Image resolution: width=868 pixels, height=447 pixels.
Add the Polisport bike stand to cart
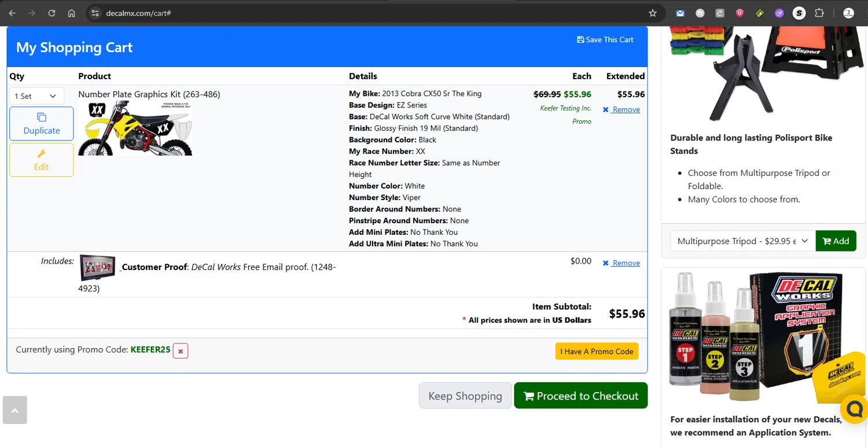click(x=836, y=241)
